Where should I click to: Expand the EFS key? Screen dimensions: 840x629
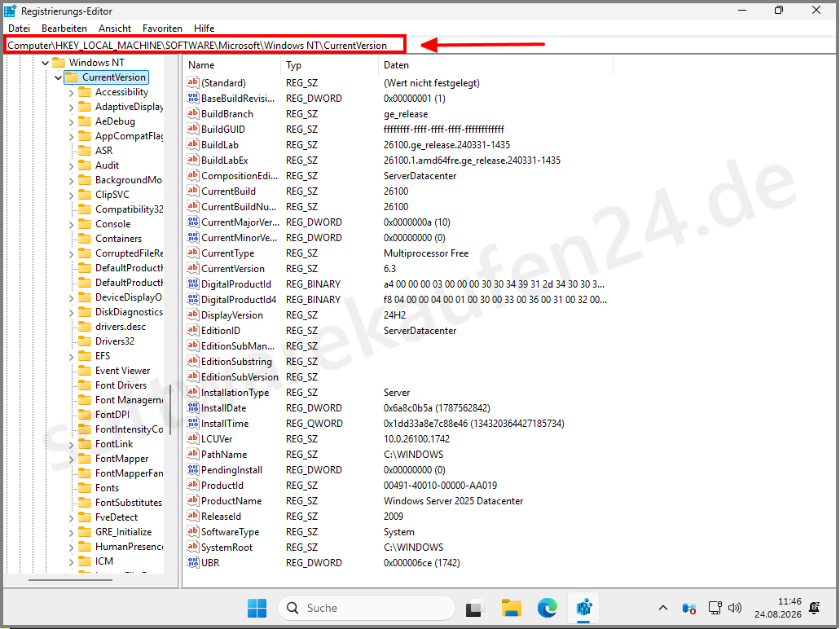pyautogui.click(x=71, y=356)
